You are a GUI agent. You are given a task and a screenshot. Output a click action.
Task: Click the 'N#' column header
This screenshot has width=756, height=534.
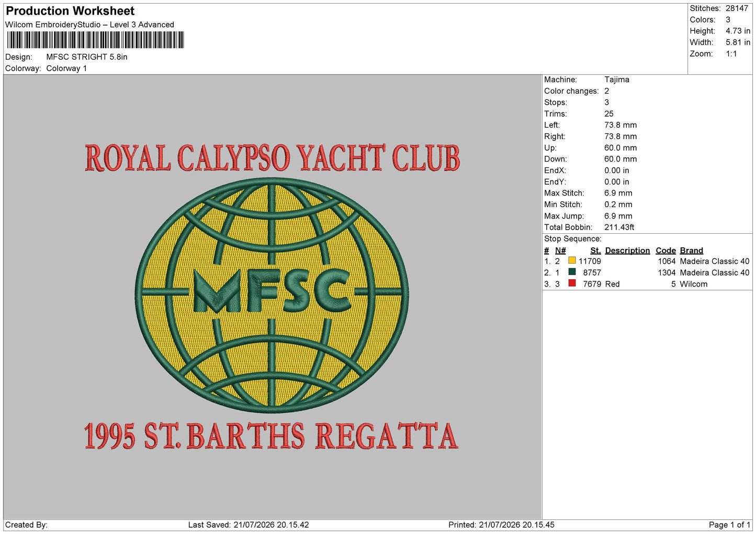tap(560, 251)
